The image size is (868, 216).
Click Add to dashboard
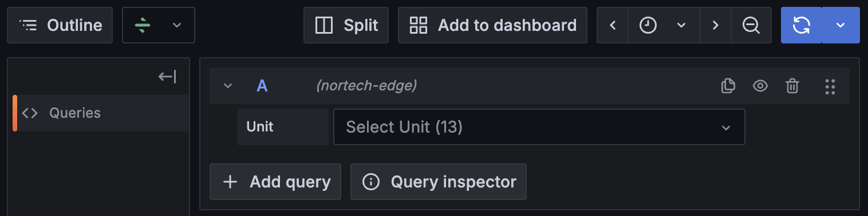click(x=492, y=25)
